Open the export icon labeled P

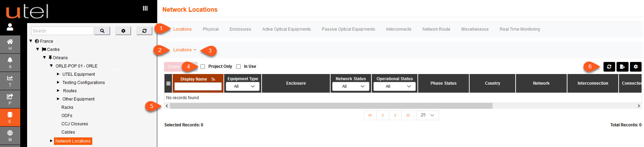10,99
